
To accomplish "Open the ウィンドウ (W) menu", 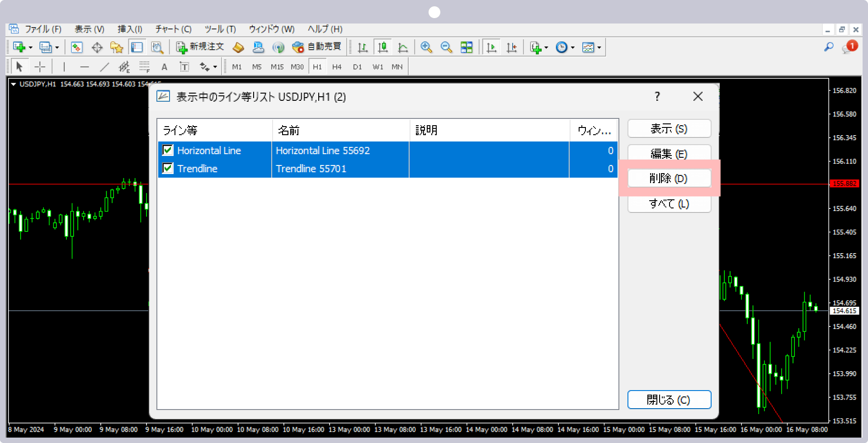I will point(272,29).
